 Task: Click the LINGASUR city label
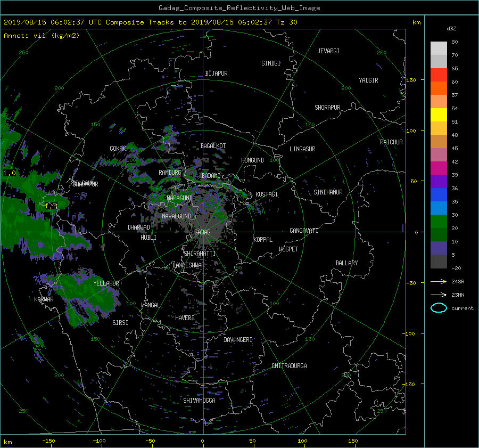coord(302,149)
